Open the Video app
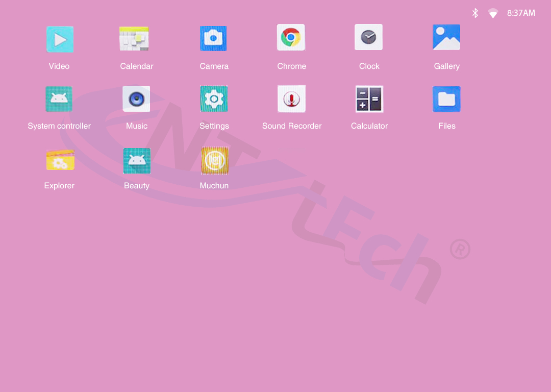Screen dimensions: 551x392 60,39
